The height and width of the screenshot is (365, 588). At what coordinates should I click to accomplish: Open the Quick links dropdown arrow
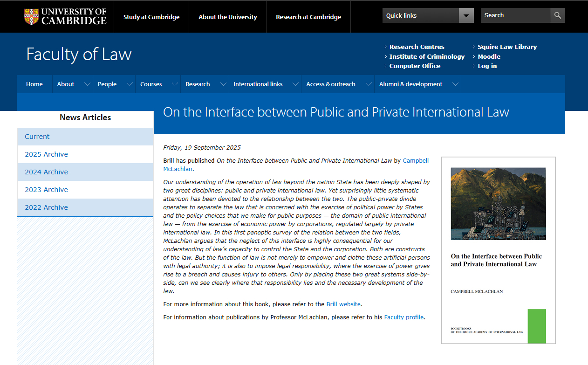466,15
